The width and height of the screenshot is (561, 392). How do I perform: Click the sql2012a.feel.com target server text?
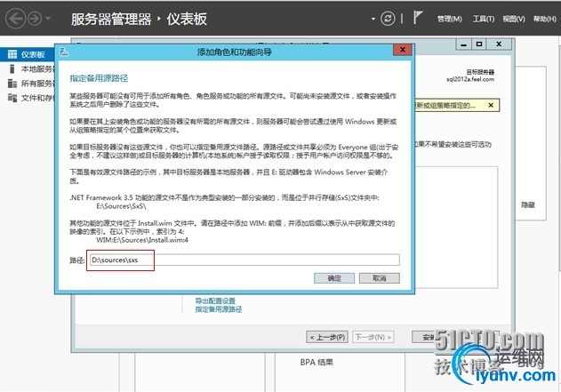coord(470,79)
